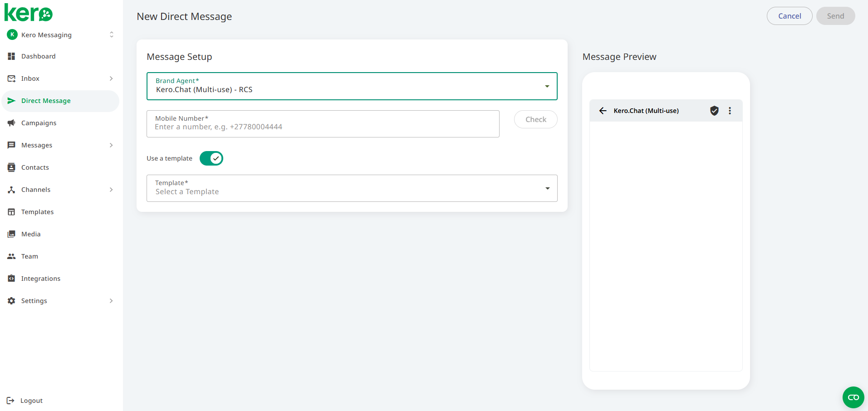Open the Team section

[60, 256]
